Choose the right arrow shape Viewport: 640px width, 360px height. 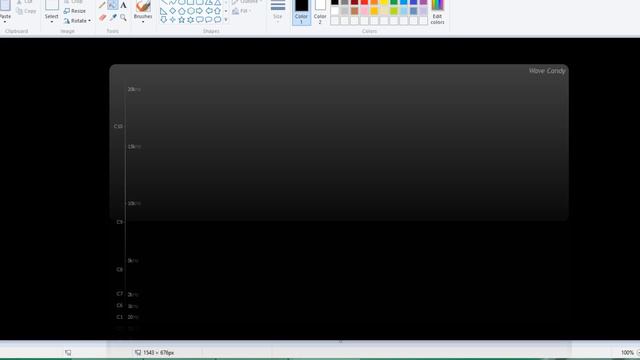pyautogui.click(x=200, y=11)
